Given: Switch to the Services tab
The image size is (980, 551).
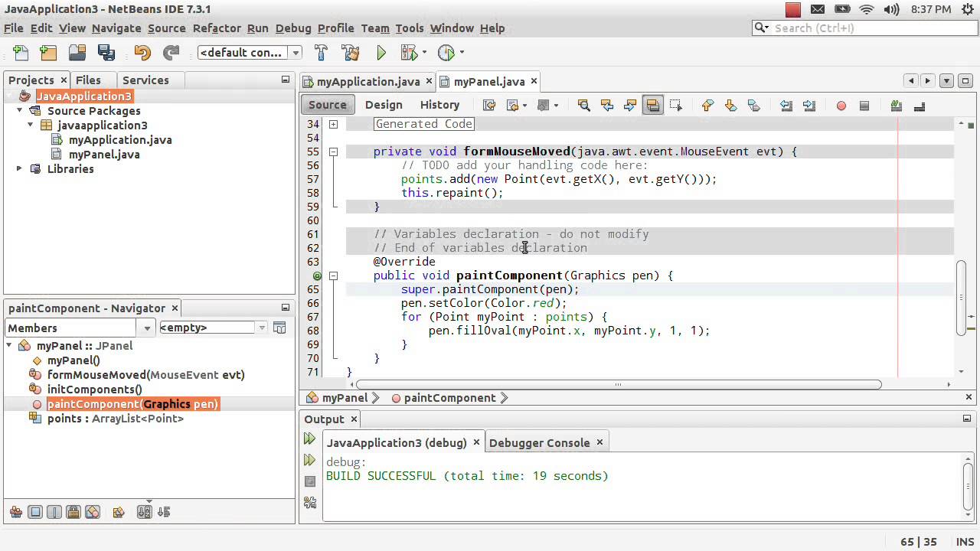Looking at the screenshot, I should pos(145,80).
